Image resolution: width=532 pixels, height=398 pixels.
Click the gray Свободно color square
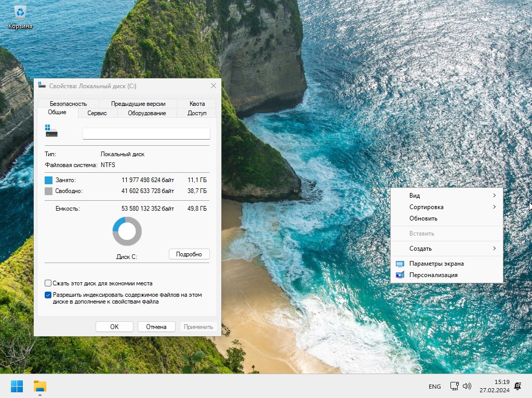pos(48,191)
